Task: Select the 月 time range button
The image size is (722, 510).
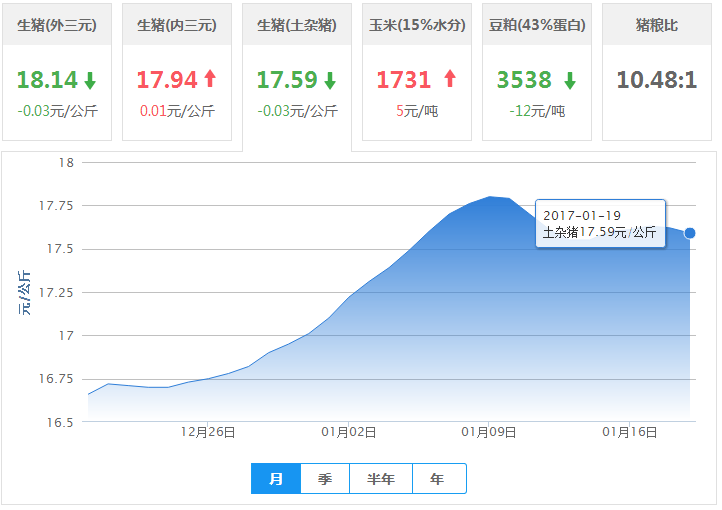Action: pos(276,479)
